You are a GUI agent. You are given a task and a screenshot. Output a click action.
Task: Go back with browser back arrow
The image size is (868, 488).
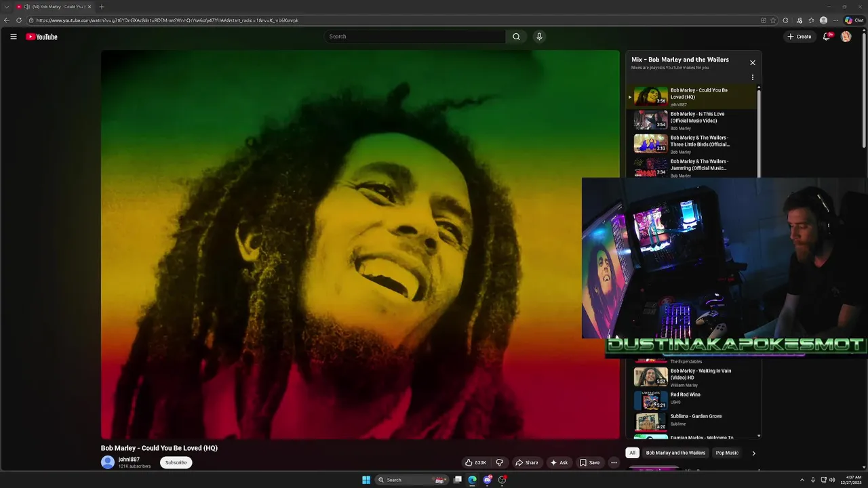coord(7,20)
